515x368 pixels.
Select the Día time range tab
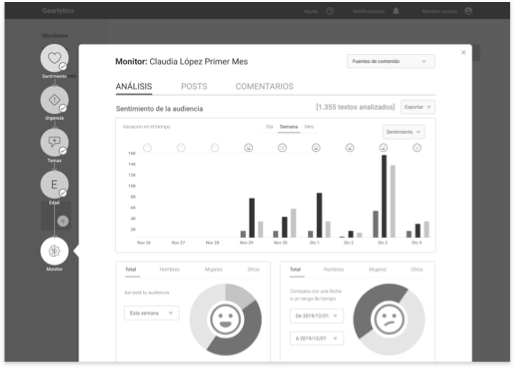[269, 127]
